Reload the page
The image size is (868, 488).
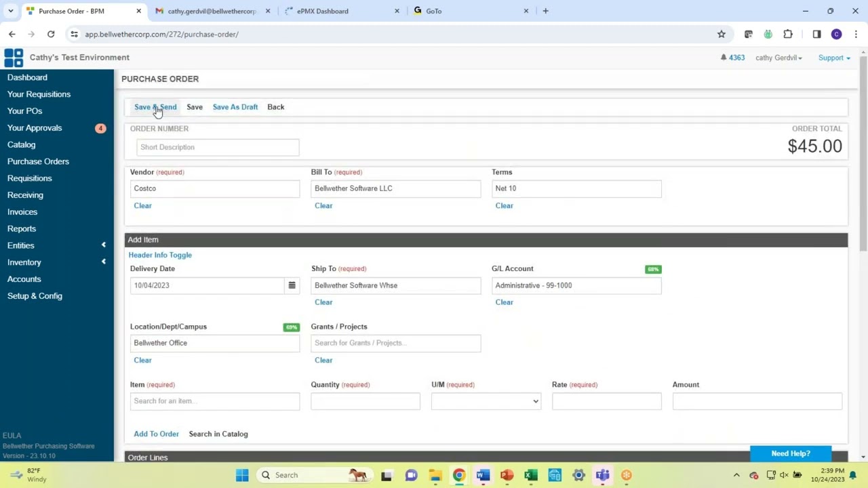coord(51,34)
